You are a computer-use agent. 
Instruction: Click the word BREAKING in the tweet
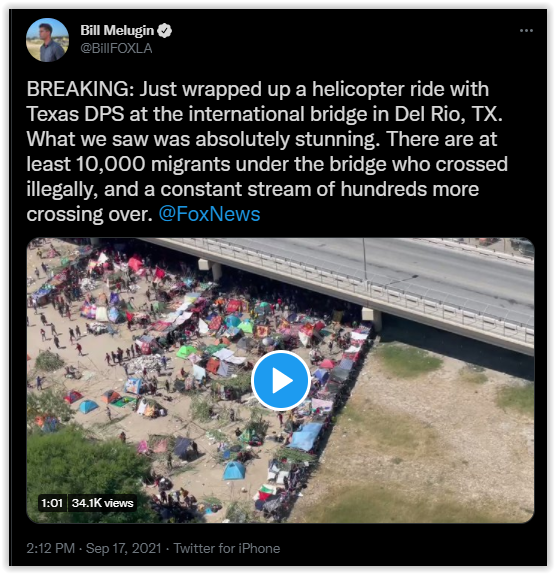(78, 89)
